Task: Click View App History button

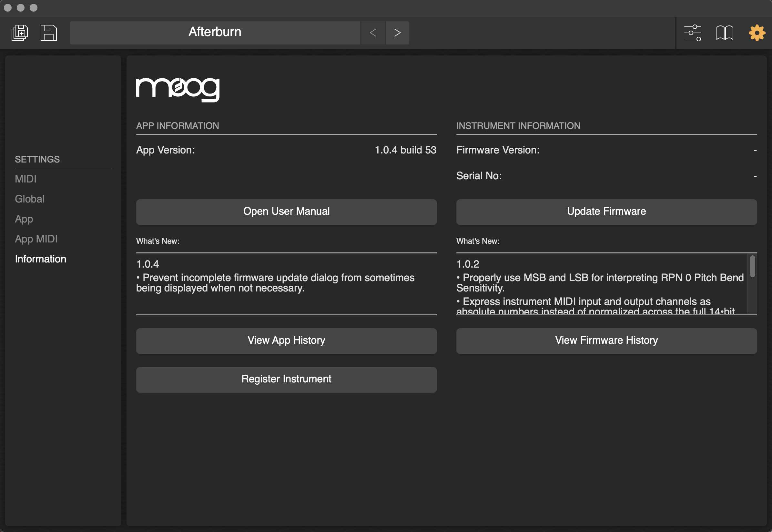Action: 286,341
